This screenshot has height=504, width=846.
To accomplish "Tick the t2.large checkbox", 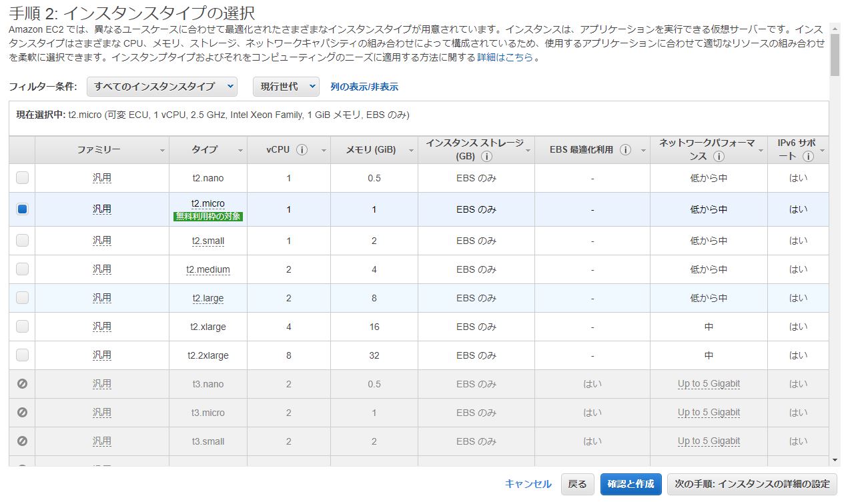I will 22,298.
